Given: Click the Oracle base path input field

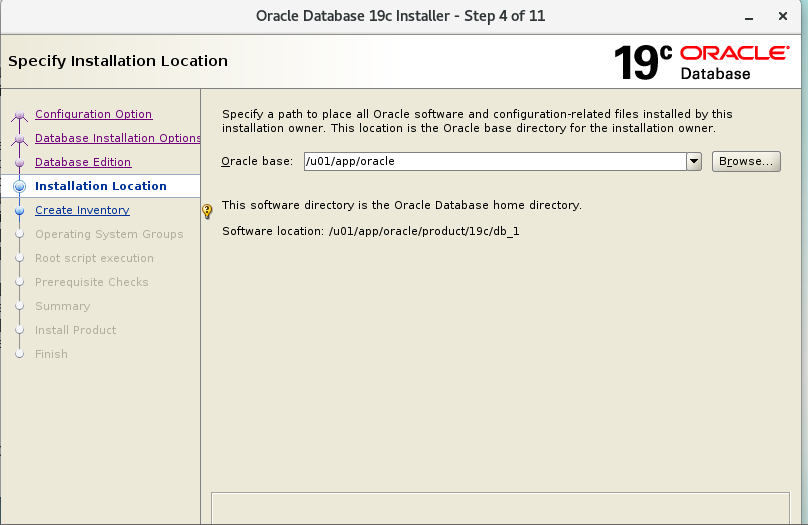Looking at the screenshot, I should point(495,161).
